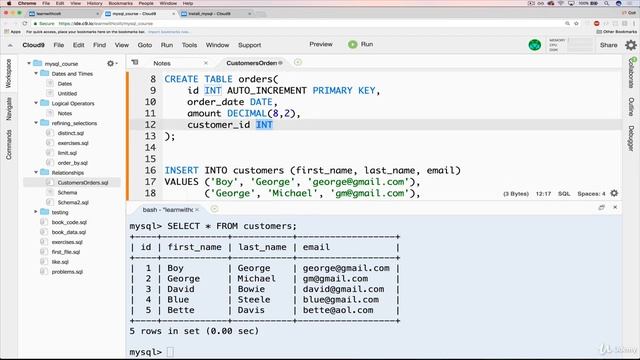
Task: Open problems.sql file
Action: pos(67,271)
